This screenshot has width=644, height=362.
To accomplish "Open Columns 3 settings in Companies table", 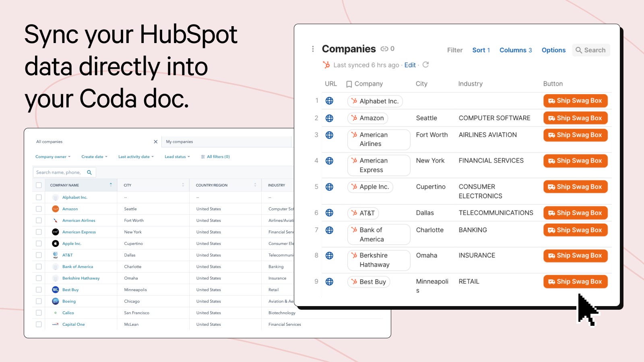I will coord(516,50).
